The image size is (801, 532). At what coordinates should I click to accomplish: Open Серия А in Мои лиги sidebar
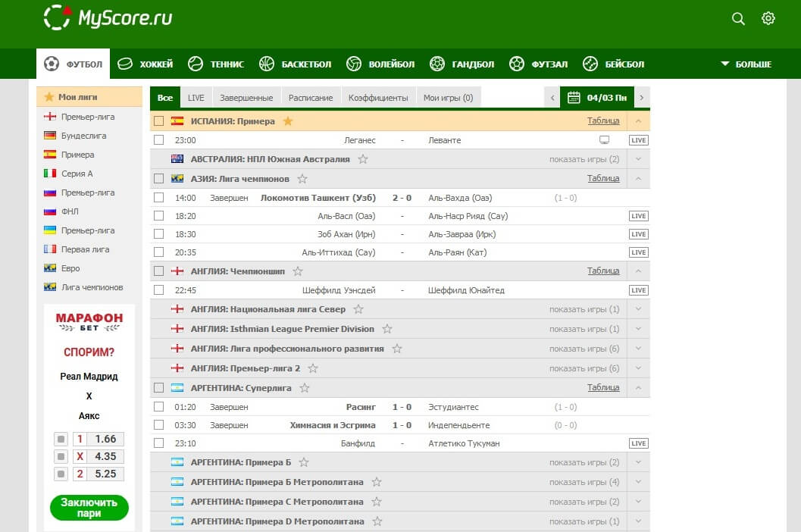point(77,174)
